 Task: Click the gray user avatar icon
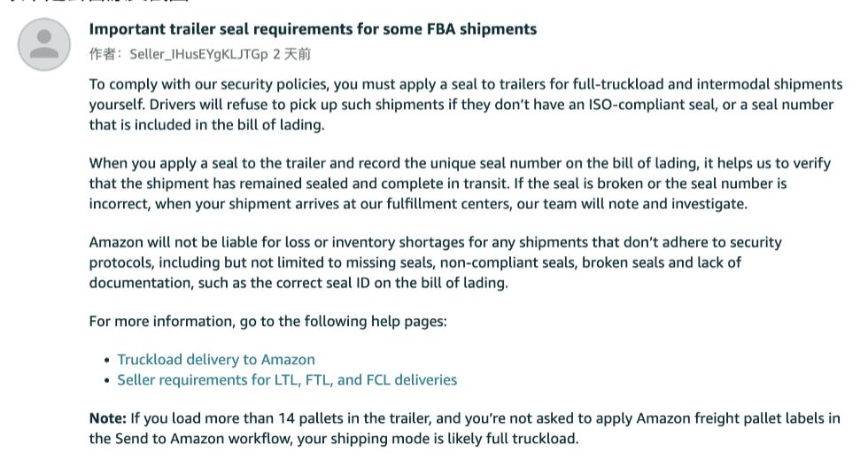tap(44, 44)
